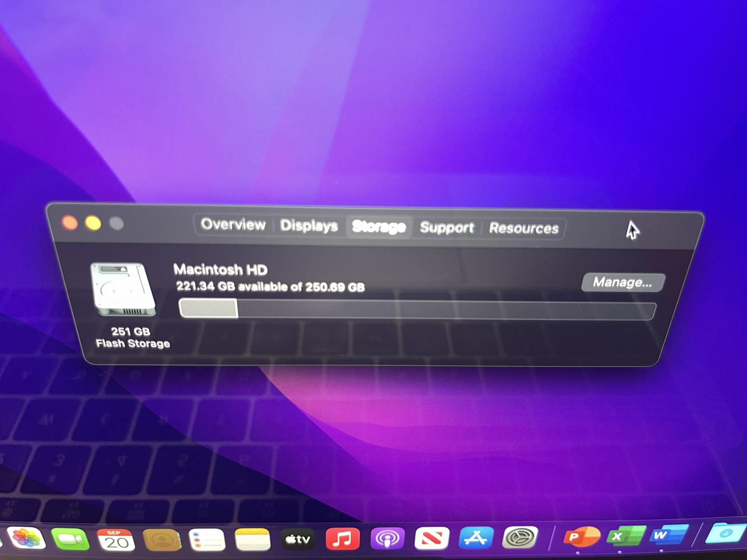Minimize window with yellow button
The height and width of the screenshot is (560, 747).
click(x=93, y=223)
